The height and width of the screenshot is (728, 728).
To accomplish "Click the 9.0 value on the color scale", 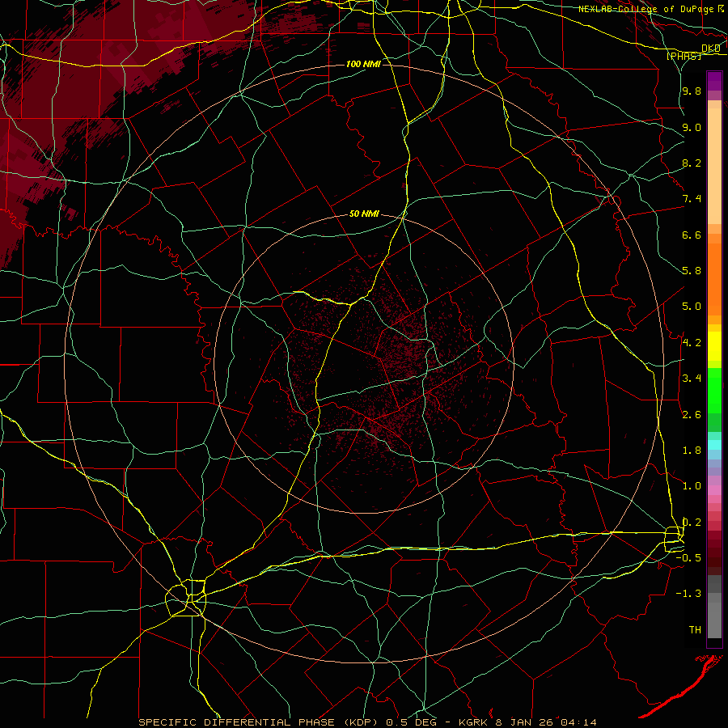I will point(692,127).
